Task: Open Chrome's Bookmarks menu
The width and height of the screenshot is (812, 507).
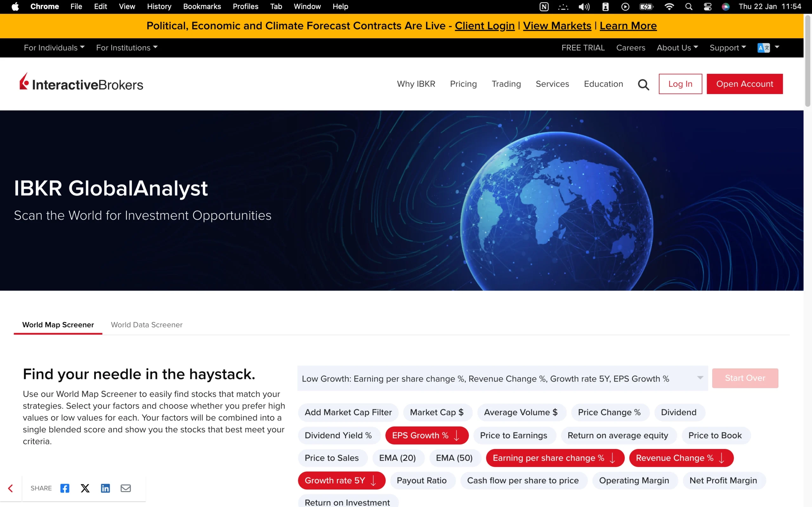Action: [202, 6]
